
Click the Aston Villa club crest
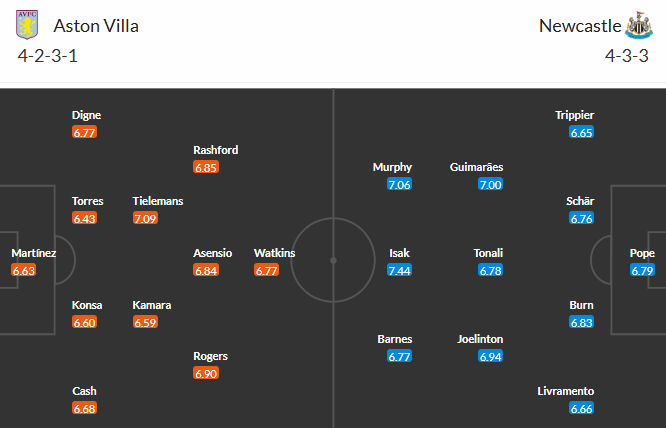[x=31, y=25]
